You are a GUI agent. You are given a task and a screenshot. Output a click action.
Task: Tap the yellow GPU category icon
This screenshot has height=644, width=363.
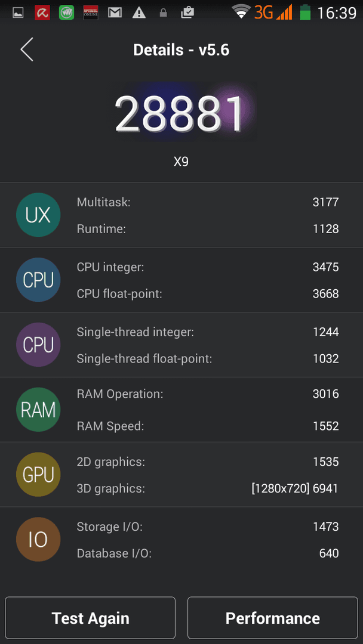pyautogui.click(x=38, y=475)
